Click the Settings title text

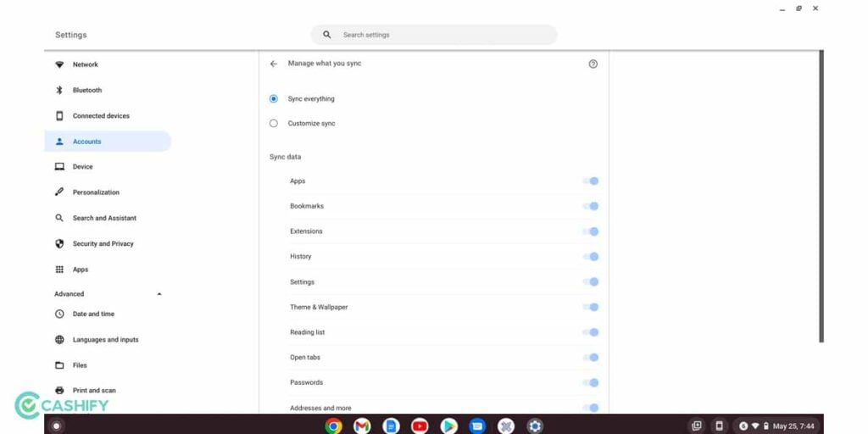71,35
